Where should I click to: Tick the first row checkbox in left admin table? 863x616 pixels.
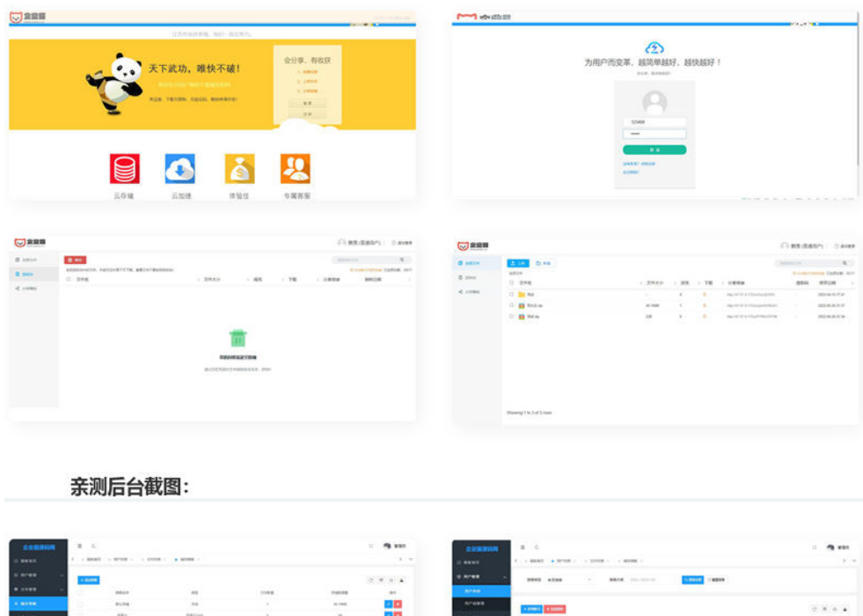point(81,604)
